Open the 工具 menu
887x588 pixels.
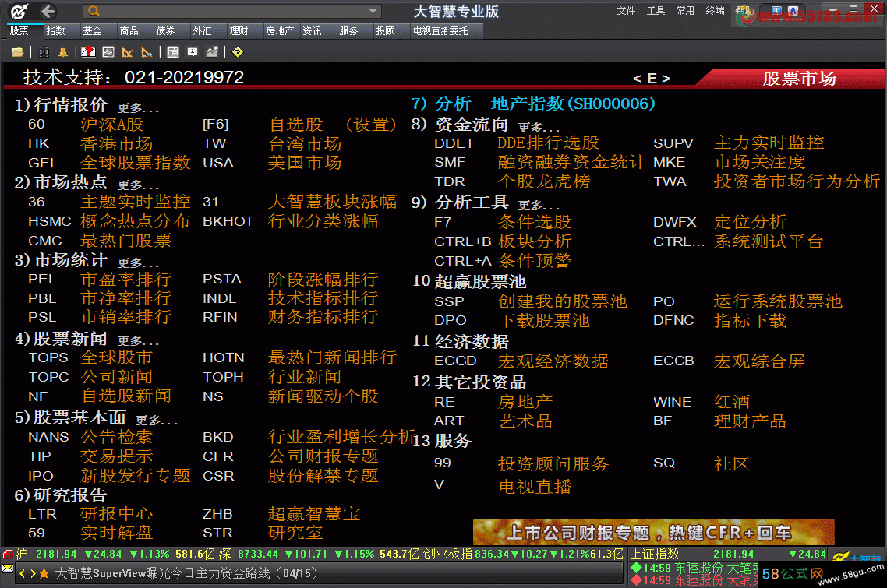pyautogui.click(x=656, y=11)
